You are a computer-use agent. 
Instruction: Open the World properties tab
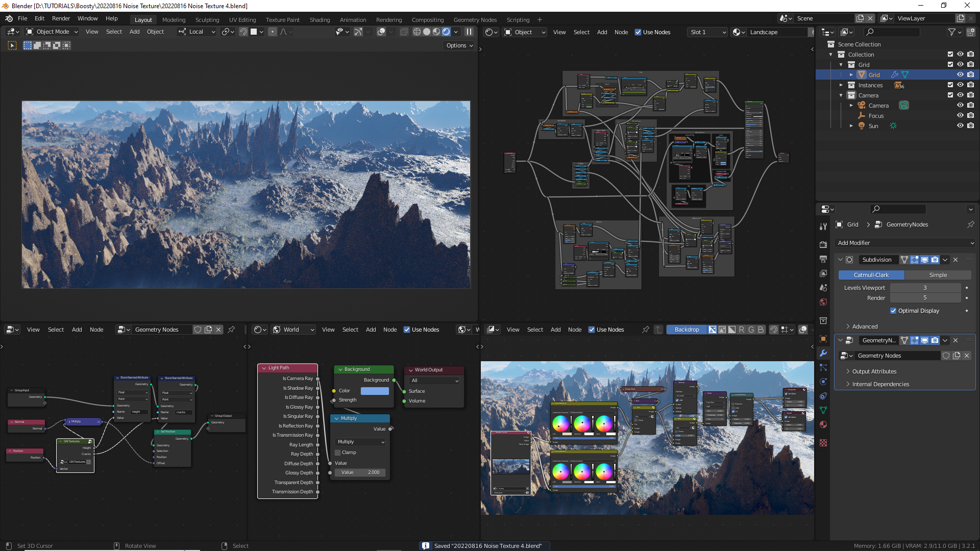823,302
